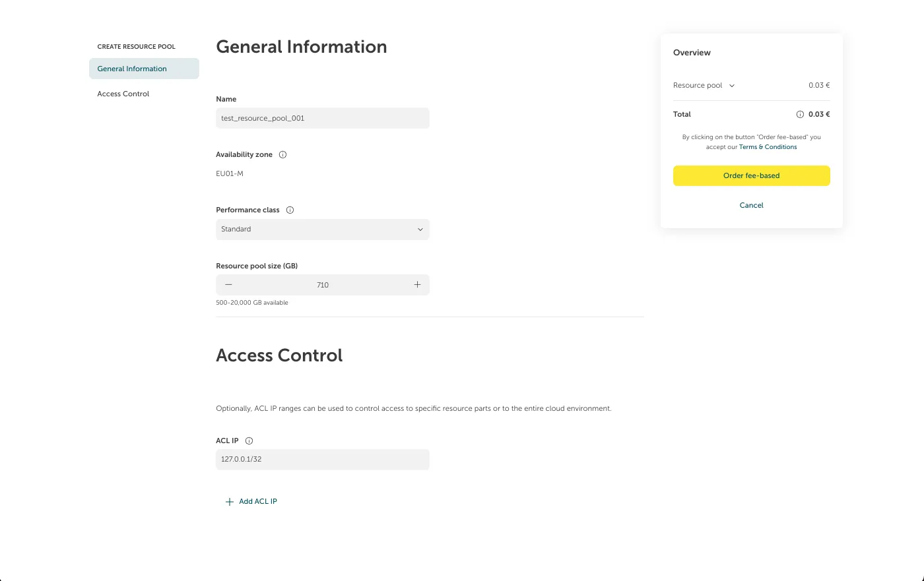
Task: Click the ACL IP address field
Action: point(322,460)
